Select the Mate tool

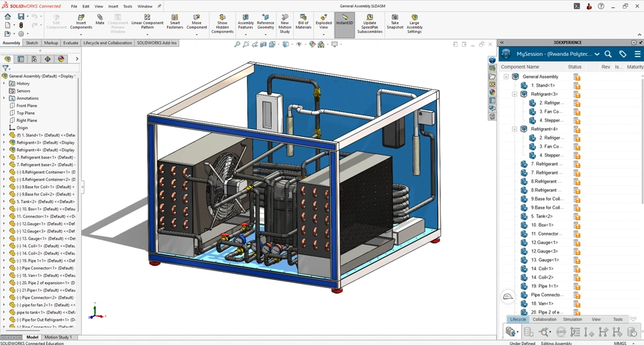pos(100,19)
